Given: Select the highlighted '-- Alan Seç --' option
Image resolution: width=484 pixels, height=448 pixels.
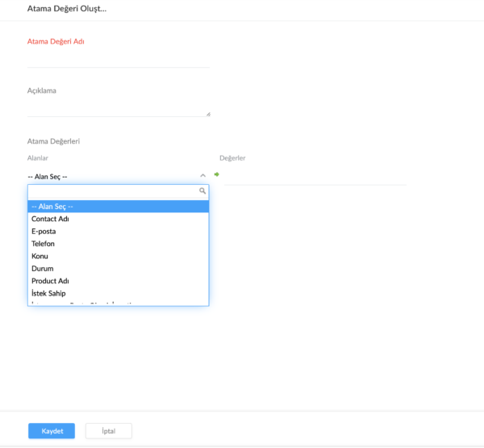Looking at the screenshot, I should (x=118, y=207).
